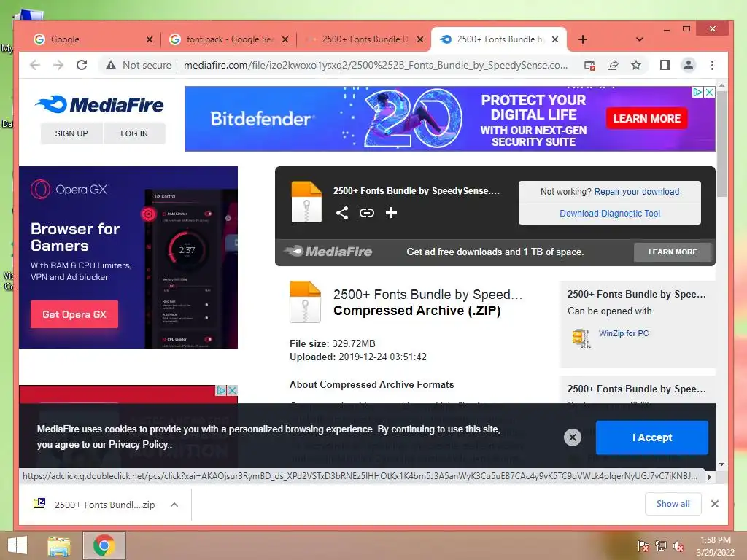Click the Privacy Policy link
Screen dimensions: 747x560
(x=138, y=444)
